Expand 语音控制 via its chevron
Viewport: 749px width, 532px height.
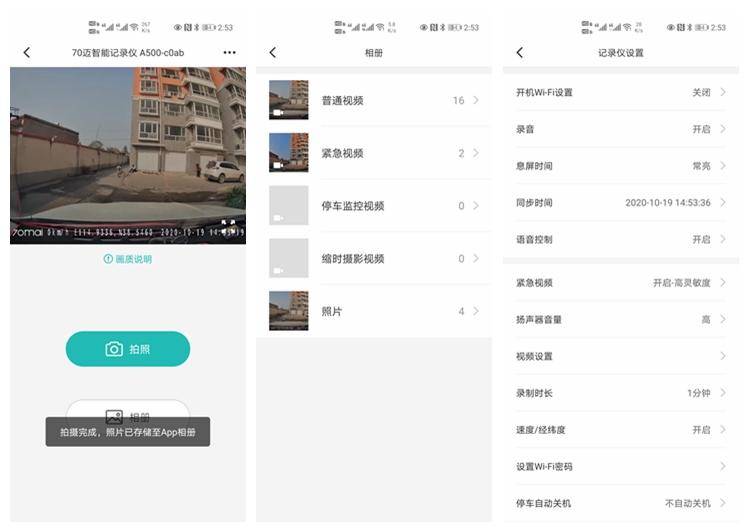click(723, 239)
